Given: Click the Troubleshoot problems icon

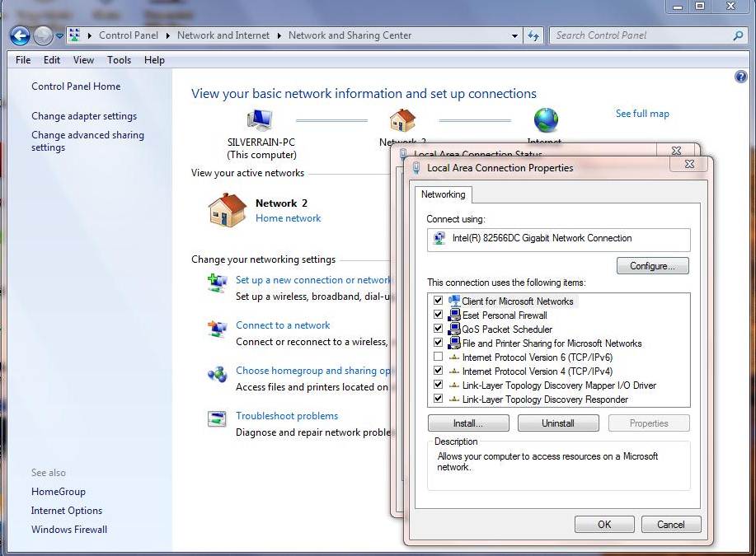Looking at the screenshot, I should [x=217, y=418].
